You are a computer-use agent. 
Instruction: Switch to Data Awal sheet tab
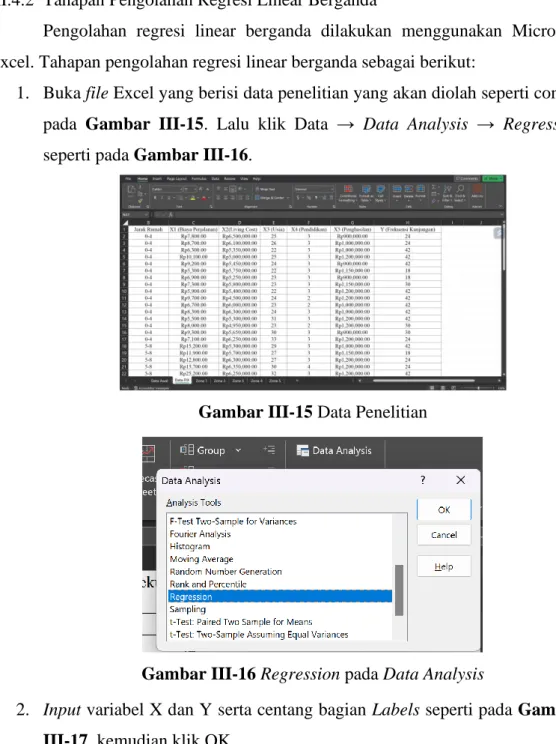point(159,381)
